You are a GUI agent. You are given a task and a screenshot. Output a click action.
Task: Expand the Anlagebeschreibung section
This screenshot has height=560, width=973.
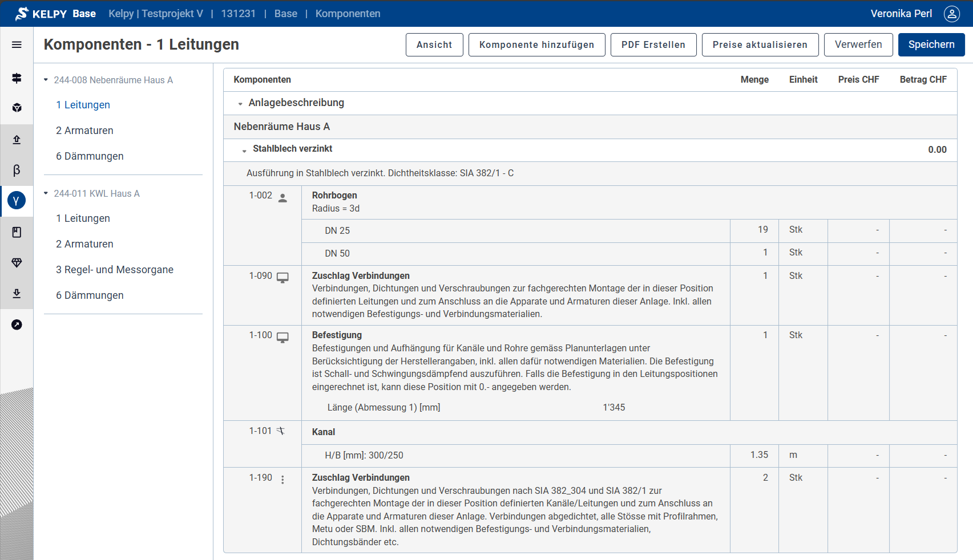pyautogui.click(x=240, y=104)
